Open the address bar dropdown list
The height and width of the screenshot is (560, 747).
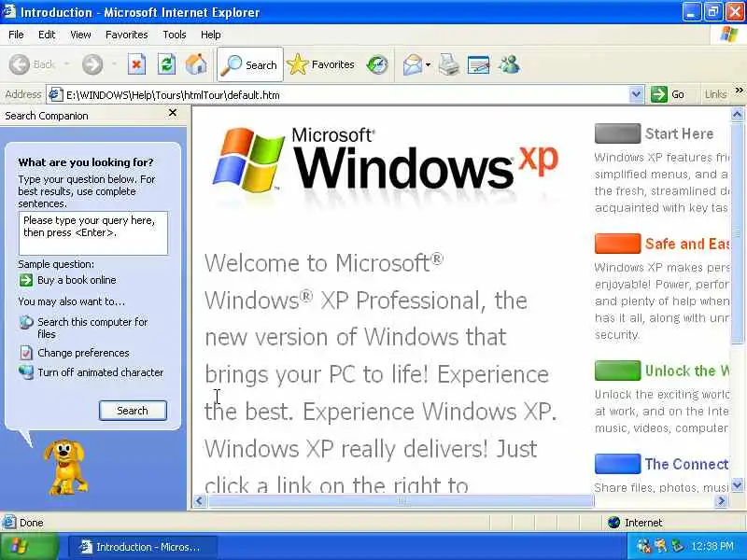[636, 94]
